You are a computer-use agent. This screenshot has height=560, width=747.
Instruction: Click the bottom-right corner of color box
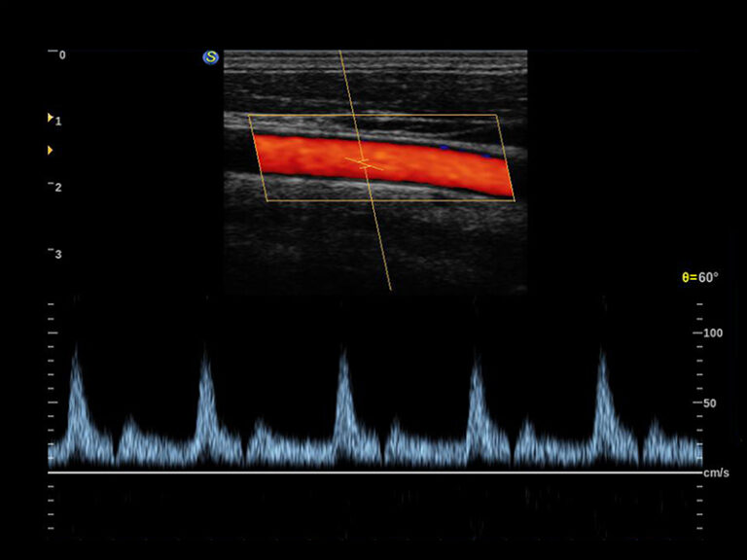click(x=514, y=200)
